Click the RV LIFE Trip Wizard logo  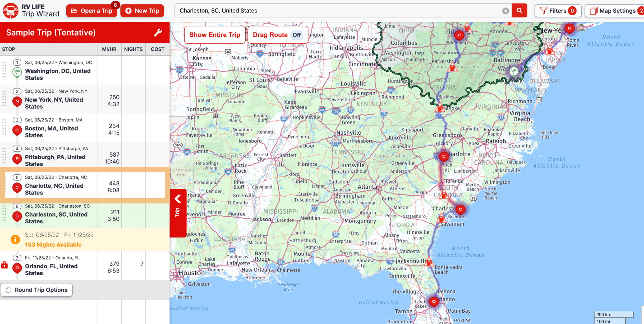pos(31,11)
